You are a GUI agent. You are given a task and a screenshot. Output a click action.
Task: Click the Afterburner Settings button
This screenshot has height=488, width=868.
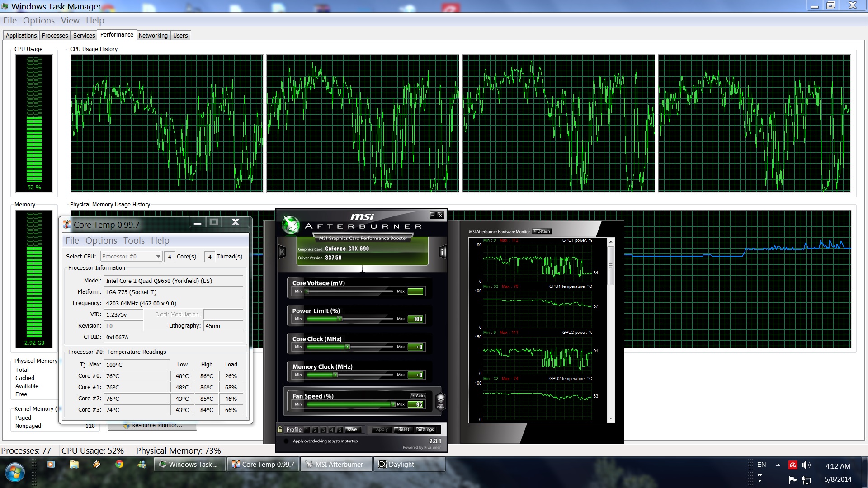tap(425, 429)
